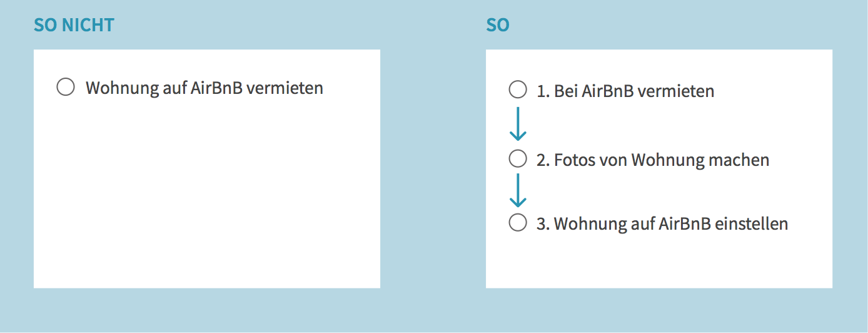This screenshot has width=868, height=333.
Task: Click the arrow between steps 2 and 3
Action: pyautogui.click(x=518, y=190)
